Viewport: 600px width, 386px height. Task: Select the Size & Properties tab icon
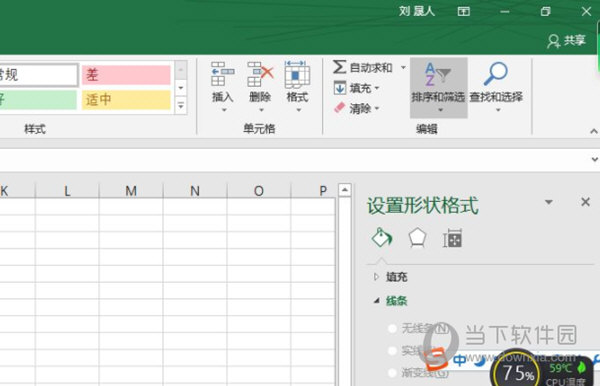[453, 238]
